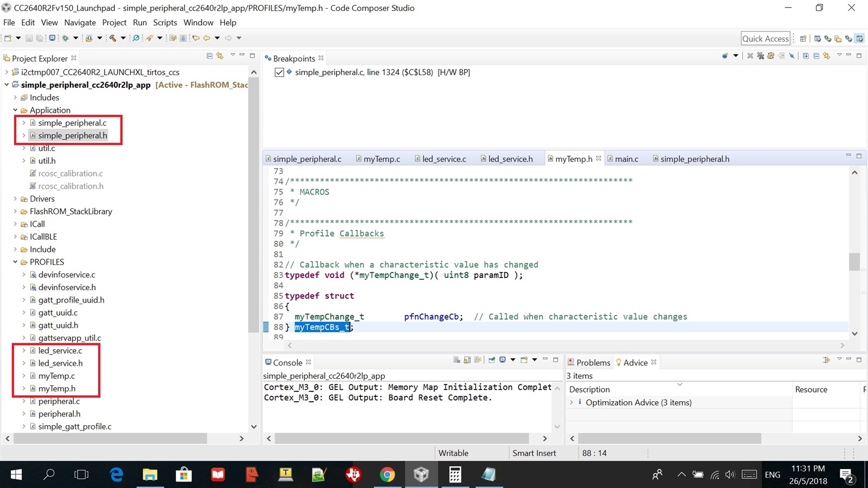Switch to the Problems tab
Image resolution: width=868 pixels, height=488 pixels.
tap(593, 363)
